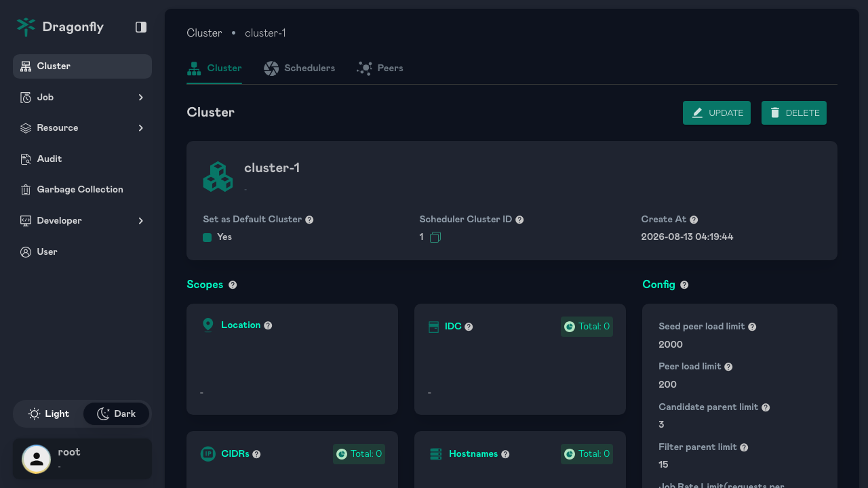Click the Garbage Collection trash icon

pos(26,190)
